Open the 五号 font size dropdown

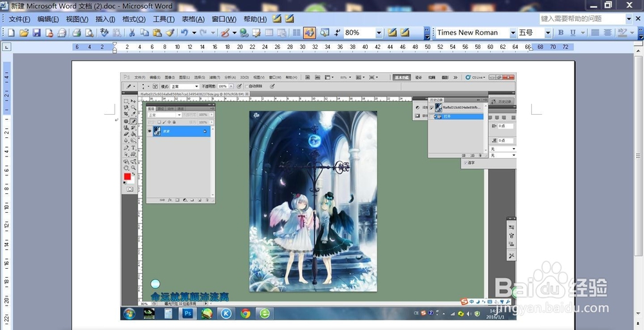tap(548, 33)
